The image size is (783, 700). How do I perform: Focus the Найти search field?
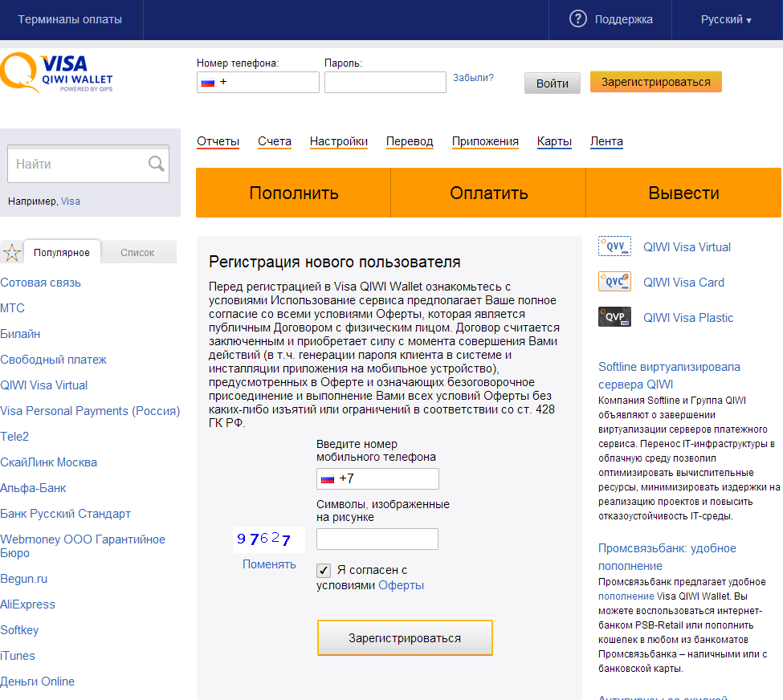88,164
